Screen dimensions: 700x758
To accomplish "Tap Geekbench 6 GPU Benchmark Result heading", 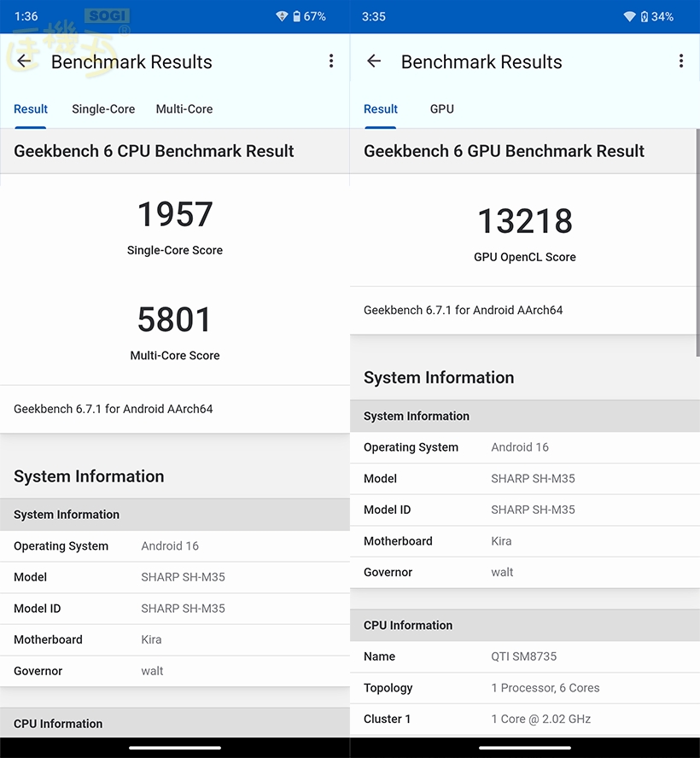I will click(x=504, y=151).
